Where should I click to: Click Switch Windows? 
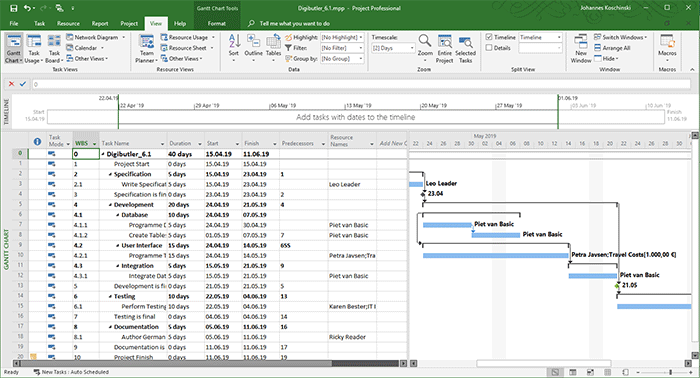point(620,37)
